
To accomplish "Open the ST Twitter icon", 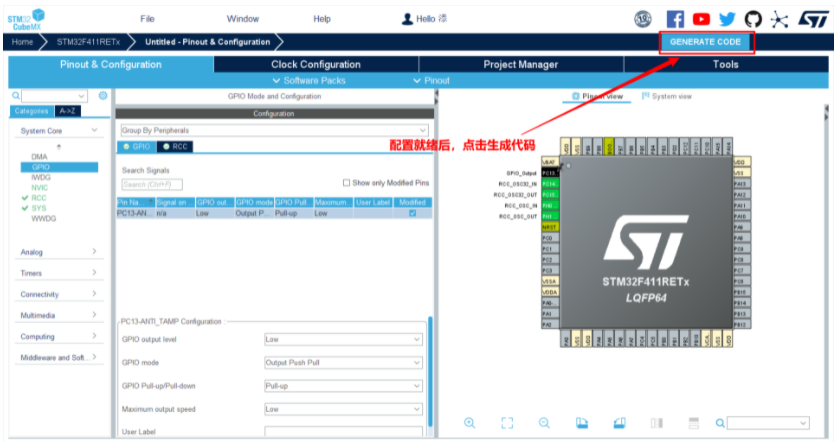I will (727, 19).
